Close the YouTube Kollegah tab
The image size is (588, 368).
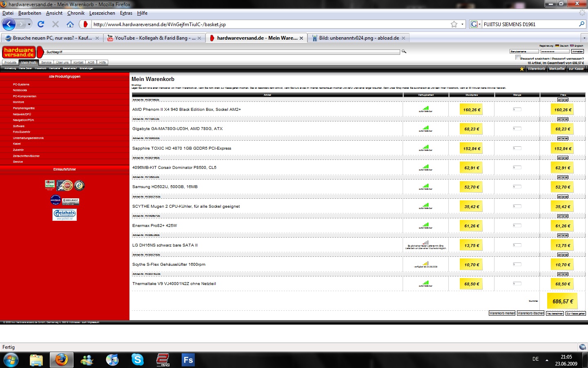199,38
